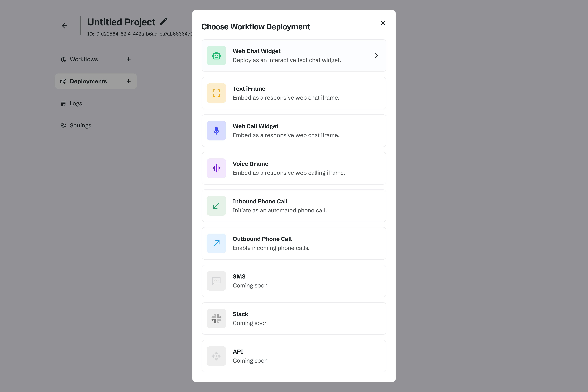This screenshot has width=588, height=392.
Task: Click the Outbound Phone Call arrow icon
Action: 216,243
